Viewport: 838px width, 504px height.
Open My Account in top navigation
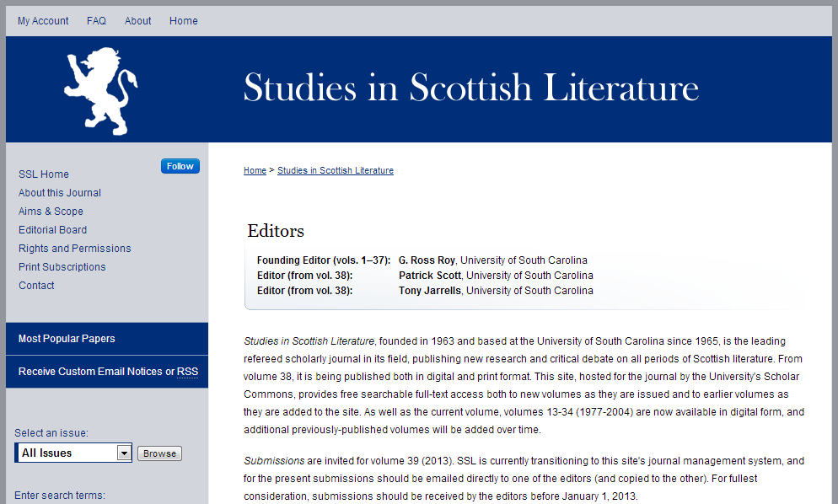click(x=43, y=21)
